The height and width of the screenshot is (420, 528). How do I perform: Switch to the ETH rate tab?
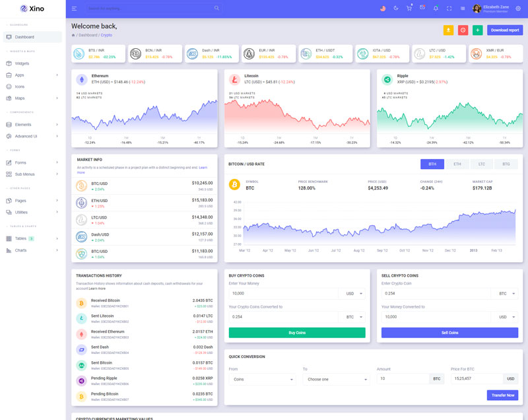[x=457, y=164]
